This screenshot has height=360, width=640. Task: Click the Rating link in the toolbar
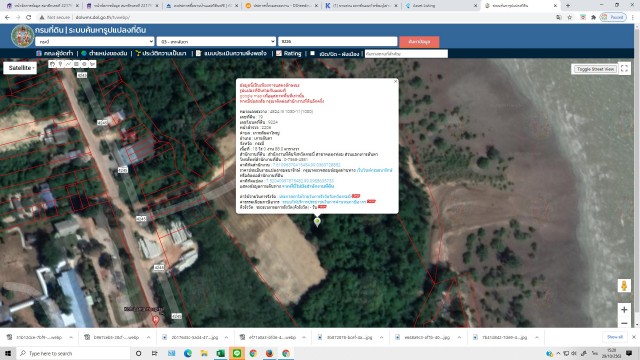click(x=289, y=53)
